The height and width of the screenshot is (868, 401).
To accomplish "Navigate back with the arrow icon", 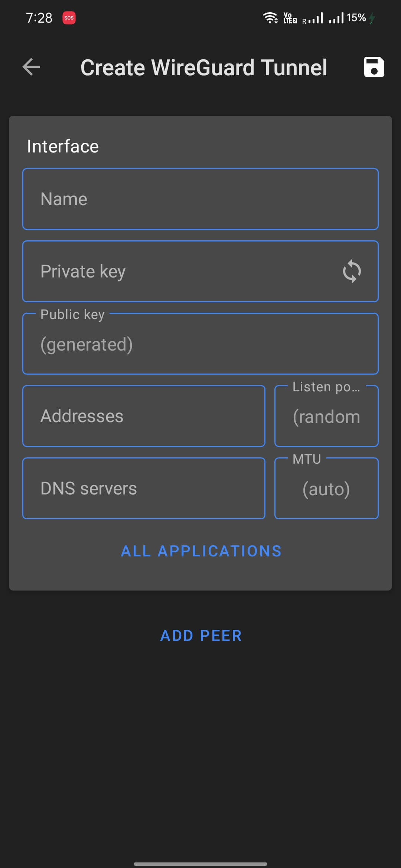I will (x=31, y=67).
